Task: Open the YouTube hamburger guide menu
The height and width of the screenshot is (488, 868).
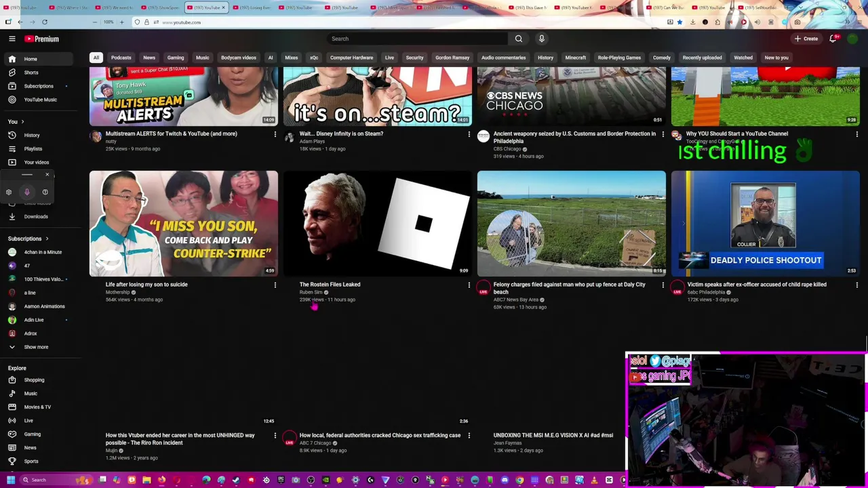Action: pos(12,39)
